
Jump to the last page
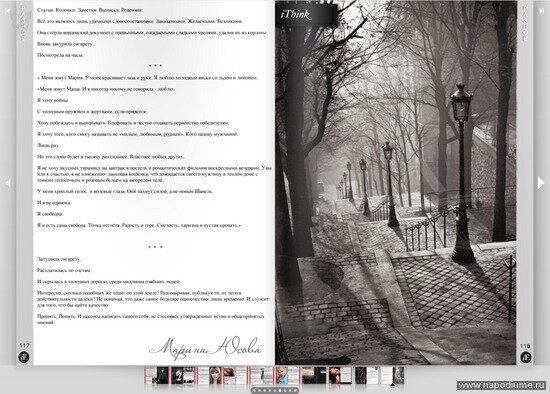point(541,11)
